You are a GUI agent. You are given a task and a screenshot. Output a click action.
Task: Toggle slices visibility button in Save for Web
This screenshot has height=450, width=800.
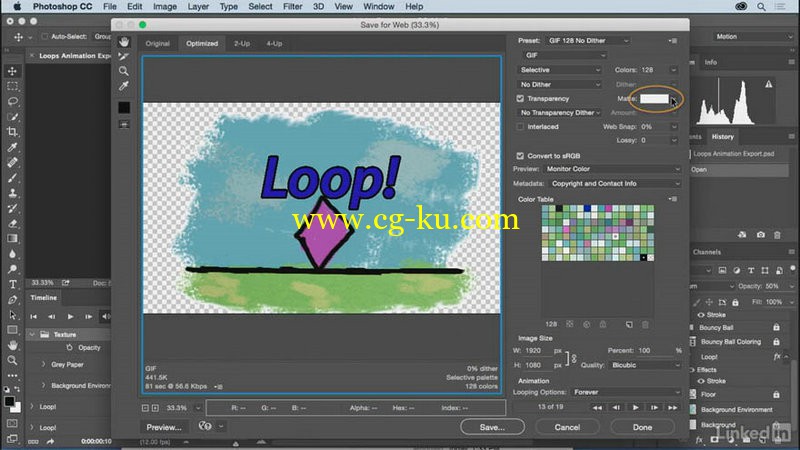point(124,124)
